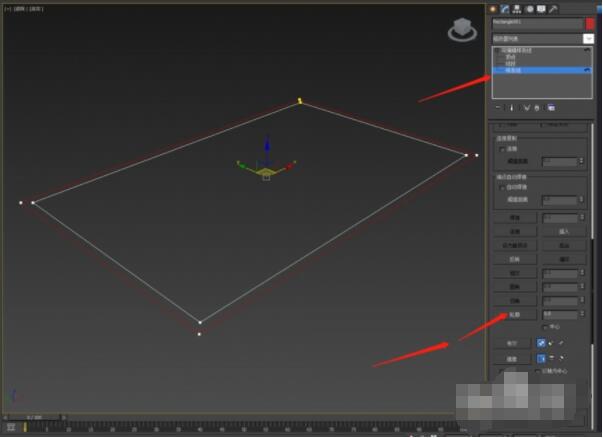This screenshot has height=438, width=603.
Task: Toggle the checkbox in the top weld group
Action: (x=503, y=148)
